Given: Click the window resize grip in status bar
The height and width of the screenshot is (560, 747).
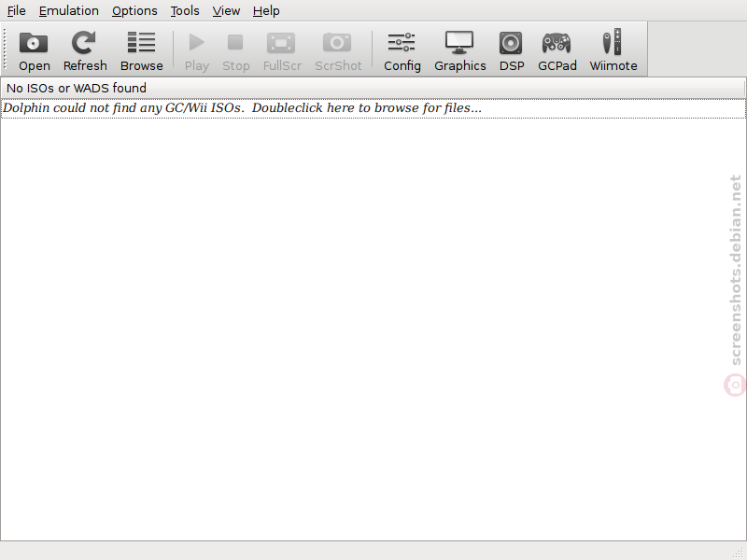Looking at the screenshot, I should [738, 552].
